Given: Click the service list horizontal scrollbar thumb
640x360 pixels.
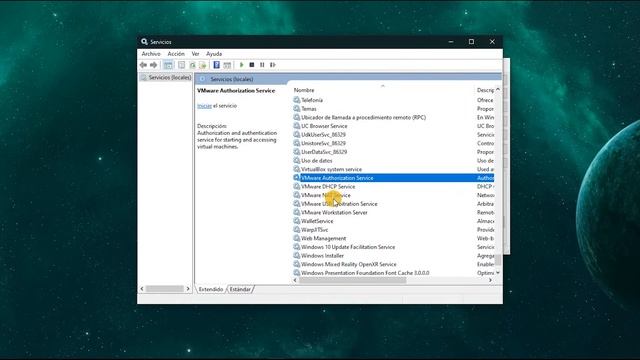Looking at the screenshot, I should (x=353, y=280).
